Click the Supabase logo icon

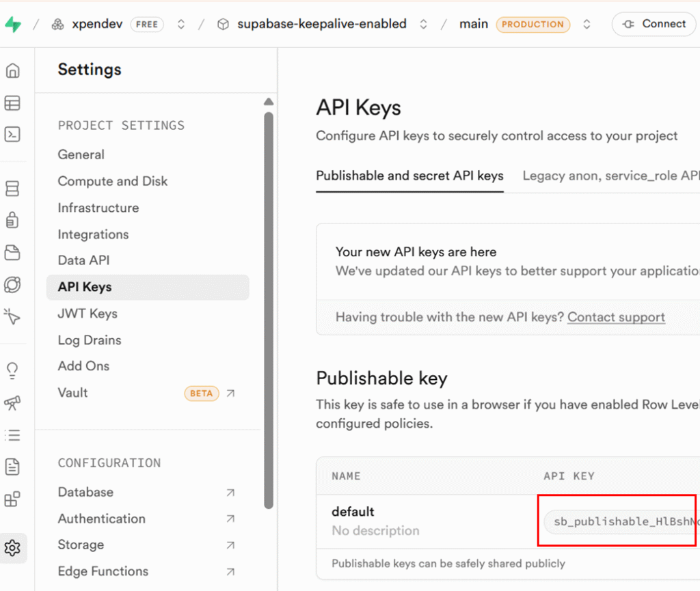[x=13, y=25]
